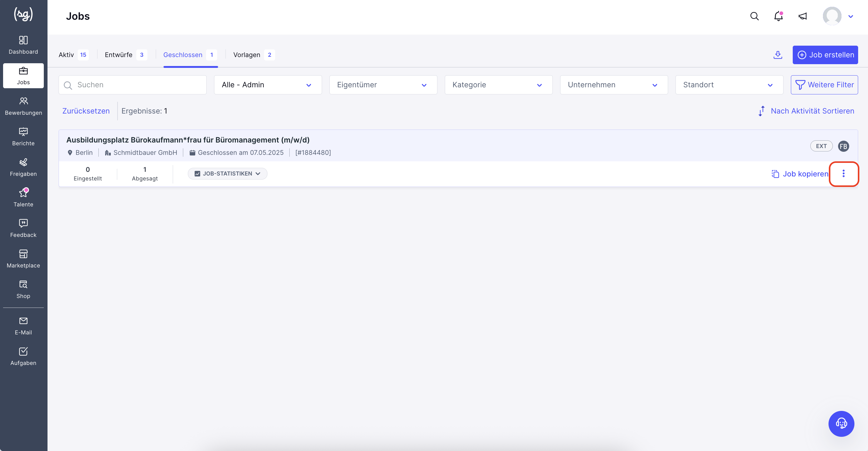Click the Berlin location label
The height and width of the screenshot is (451, 868).
click(x=80, y=153)
